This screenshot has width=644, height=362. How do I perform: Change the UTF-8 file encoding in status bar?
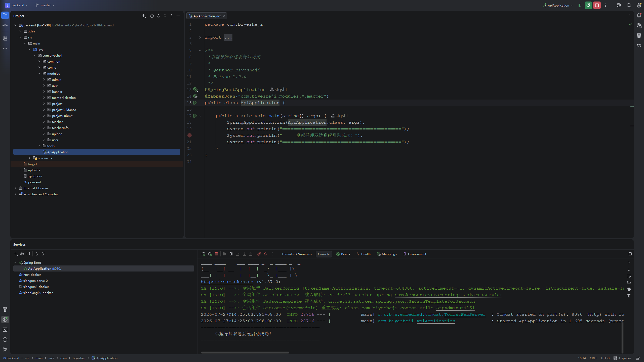click(605, 358)
